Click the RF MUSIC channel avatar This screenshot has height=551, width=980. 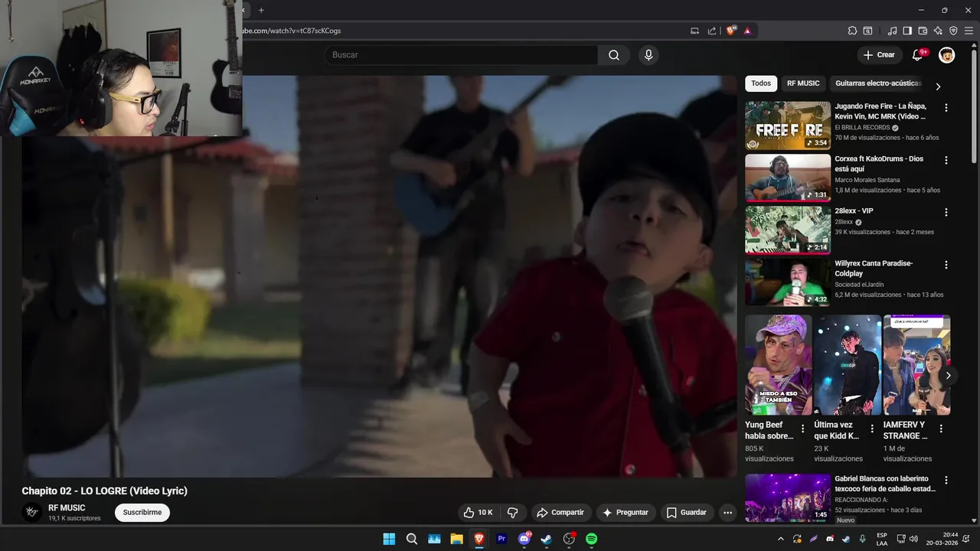click(x=32, y=513)
